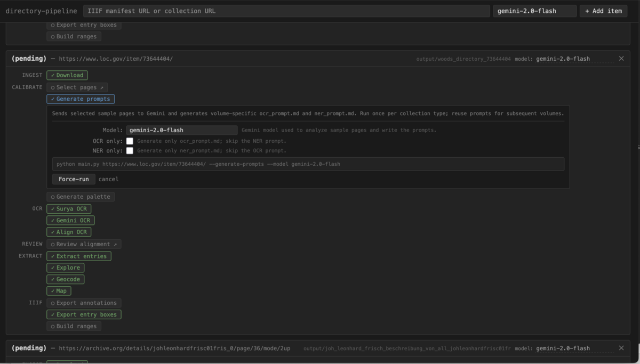The width and height of the screenshot is (640, 364).
Task: Open the gemini-2.0-flash model field in top bar
Action: [x=534, y=11]
